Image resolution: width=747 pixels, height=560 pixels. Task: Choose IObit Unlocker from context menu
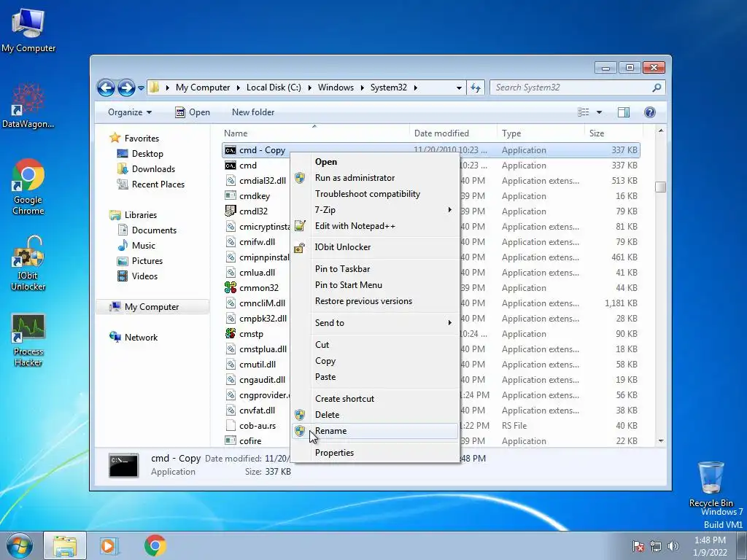[x=374, y=247]
